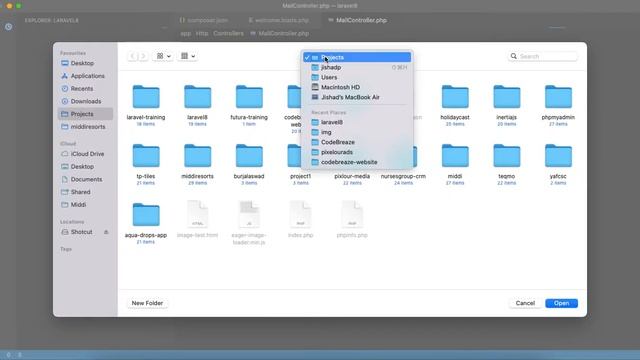Select the phpmyadmin folder
640x360 pixels.
point(558,97)
